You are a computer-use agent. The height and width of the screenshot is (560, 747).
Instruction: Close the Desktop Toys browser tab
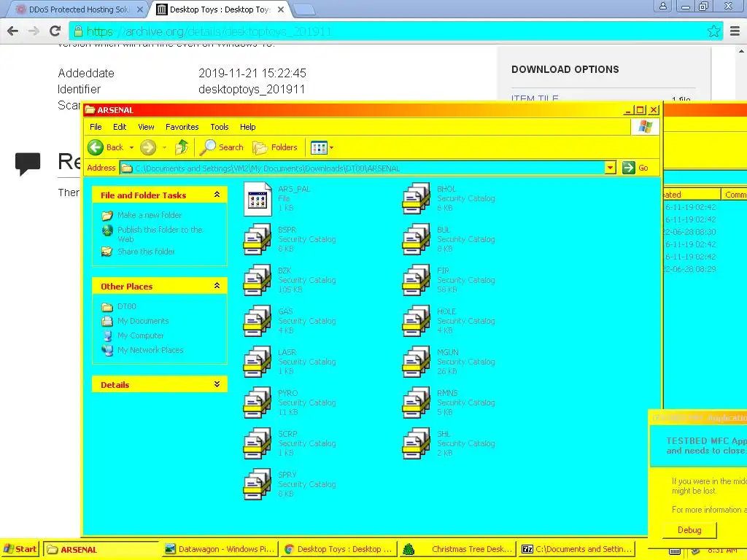281,9
